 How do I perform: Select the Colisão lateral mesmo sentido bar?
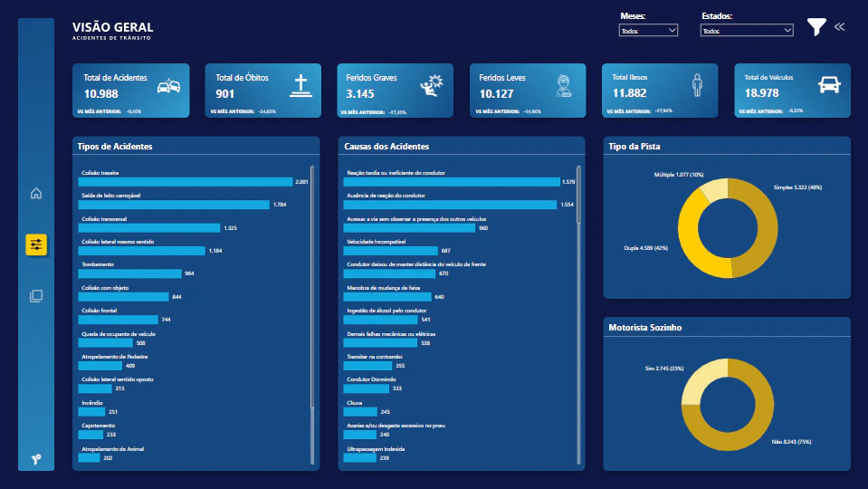click(142, 250)
